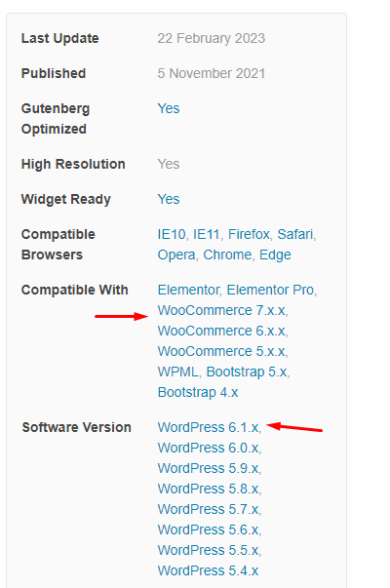Open the Elementor Pro link
The image size is (390, 588).
point(270,290)
